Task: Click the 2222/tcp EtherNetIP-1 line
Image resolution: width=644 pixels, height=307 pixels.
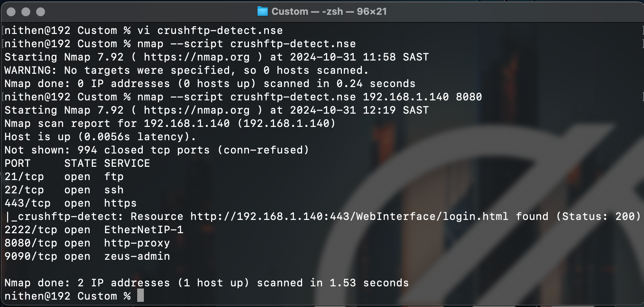Action: click(94, 230)
